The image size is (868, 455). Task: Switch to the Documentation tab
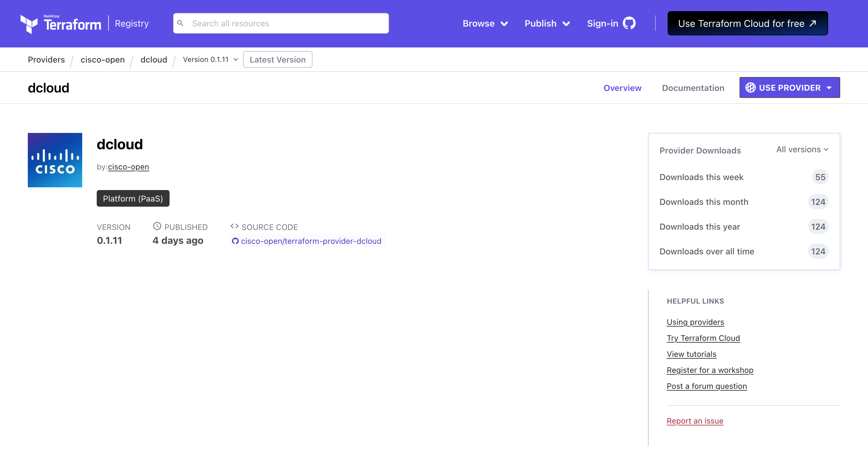pos(693,88)
